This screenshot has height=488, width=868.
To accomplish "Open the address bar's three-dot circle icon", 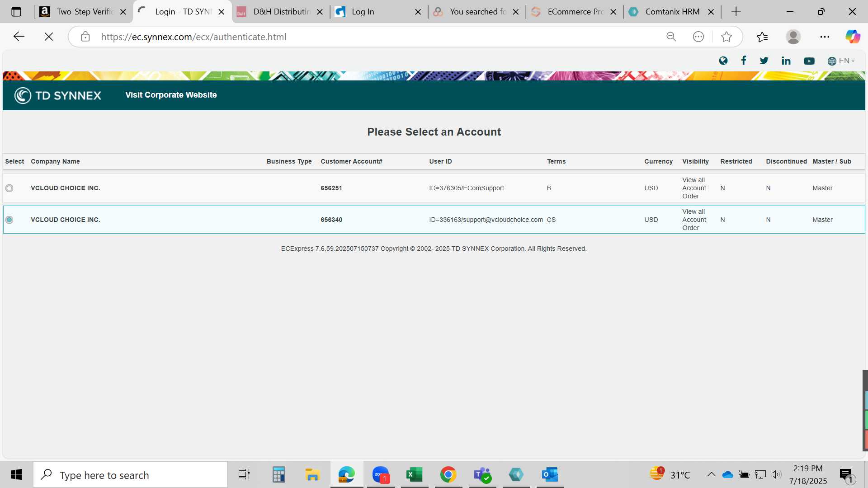I will click(x=698, y=37).
